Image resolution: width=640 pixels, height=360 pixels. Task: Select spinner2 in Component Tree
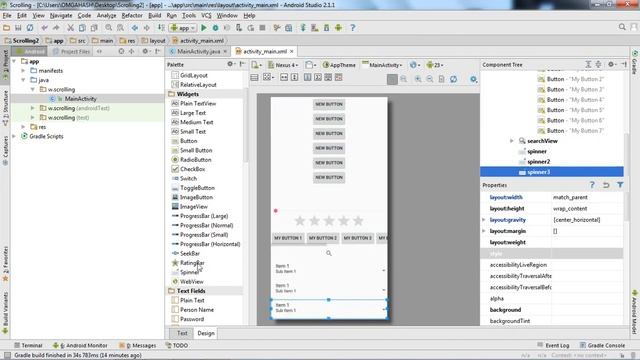point(538,162)
